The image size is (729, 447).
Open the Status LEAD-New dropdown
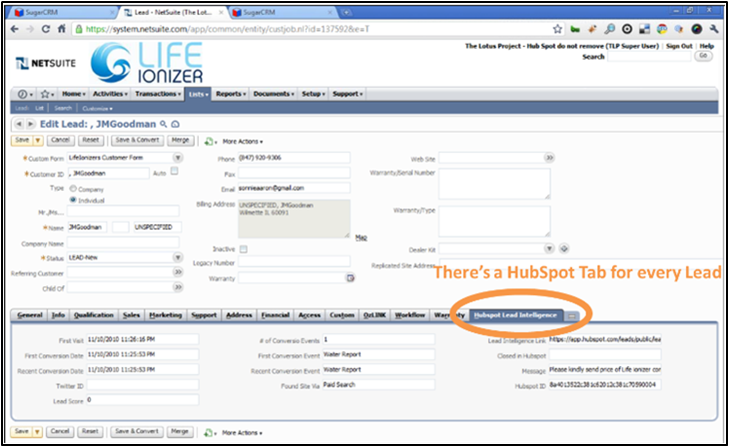click(173, 258)
